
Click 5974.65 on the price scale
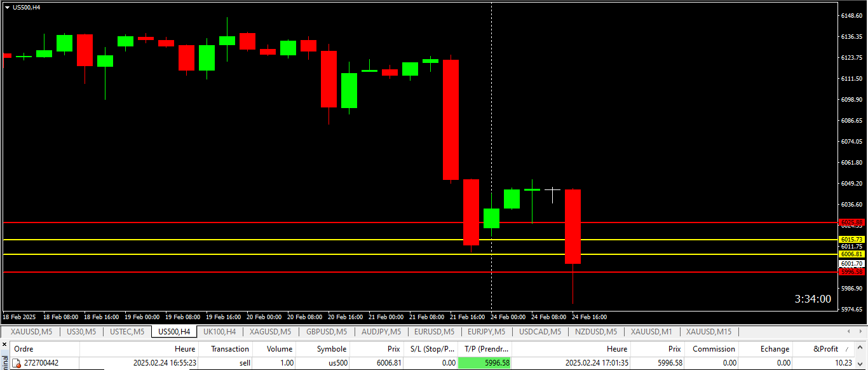click(x=851, y=310)
